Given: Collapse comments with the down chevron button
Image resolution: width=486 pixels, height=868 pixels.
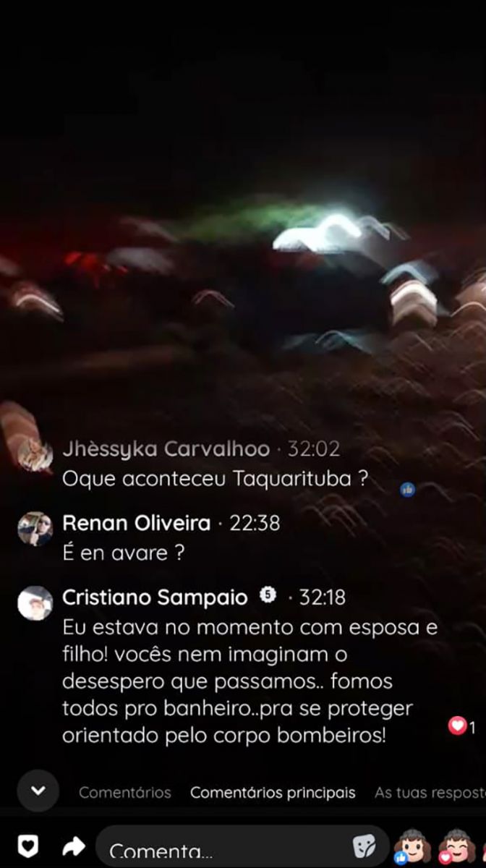Looking at the screenshot, I should (38, 791).
